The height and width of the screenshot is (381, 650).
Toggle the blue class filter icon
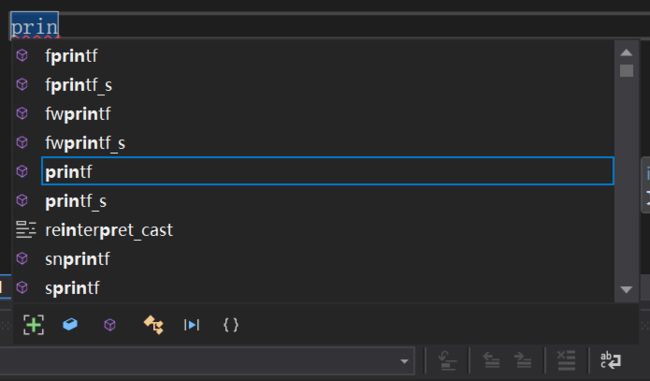(x=70, y=324)
